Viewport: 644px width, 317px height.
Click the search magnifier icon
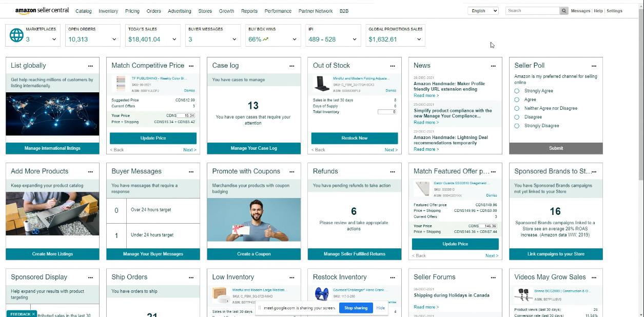[564, 11]
